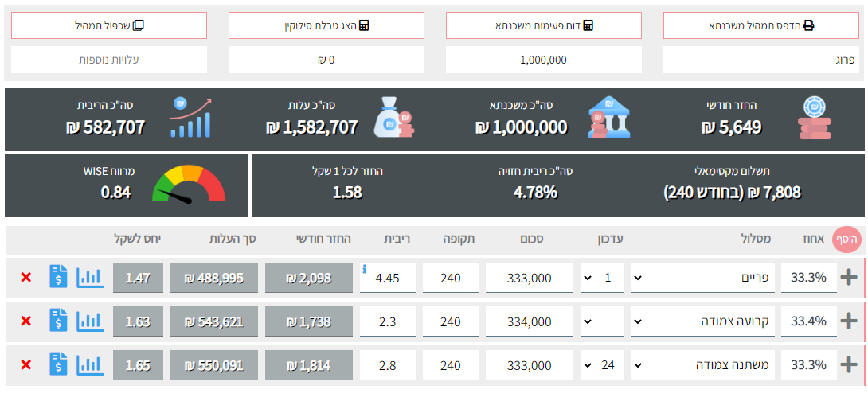The image size is (868, 409).
Task: Click the הדפס תמהיל משכנתא print button
Action: pos(760,25)
